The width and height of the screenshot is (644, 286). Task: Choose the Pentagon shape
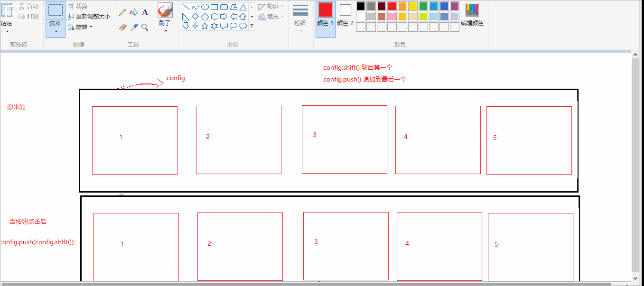pos(205,17)
